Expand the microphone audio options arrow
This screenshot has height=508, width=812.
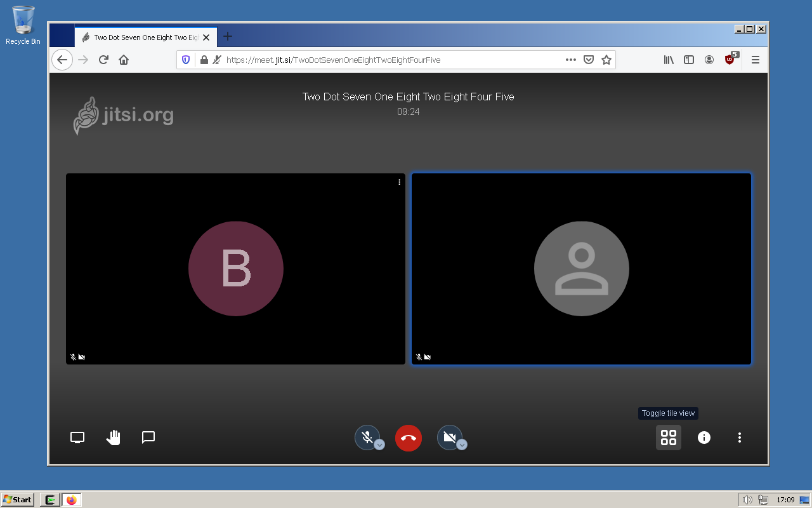[x=379, y=444]
